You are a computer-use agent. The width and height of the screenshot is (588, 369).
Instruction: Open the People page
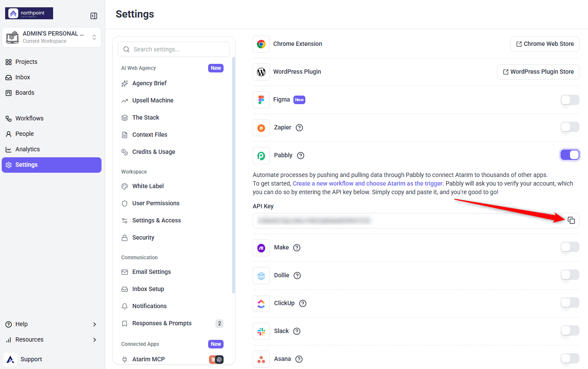pyautogui.click(x=51, y=134)
